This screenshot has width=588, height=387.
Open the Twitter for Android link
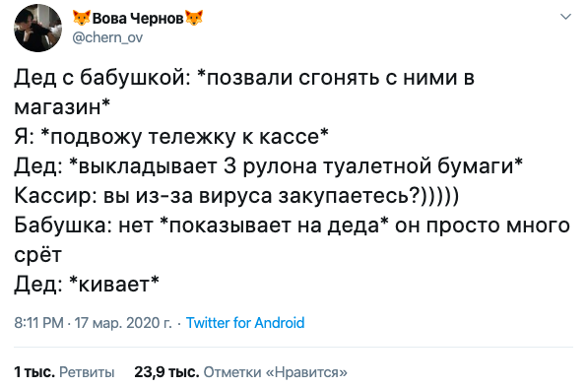[245, 323]
